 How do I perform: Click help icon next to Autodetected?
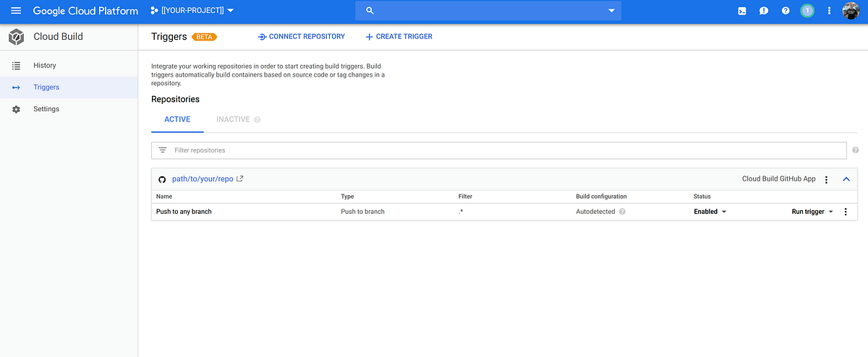click(x=622, y=212)
